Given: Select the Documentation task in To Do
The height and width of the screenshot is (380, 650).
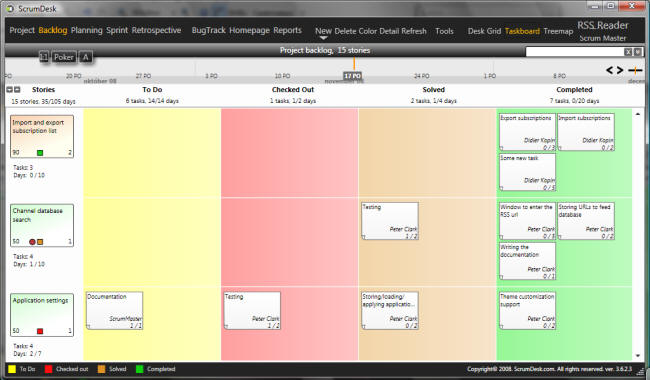Looking at the screenshot, I should coord(114,310).
